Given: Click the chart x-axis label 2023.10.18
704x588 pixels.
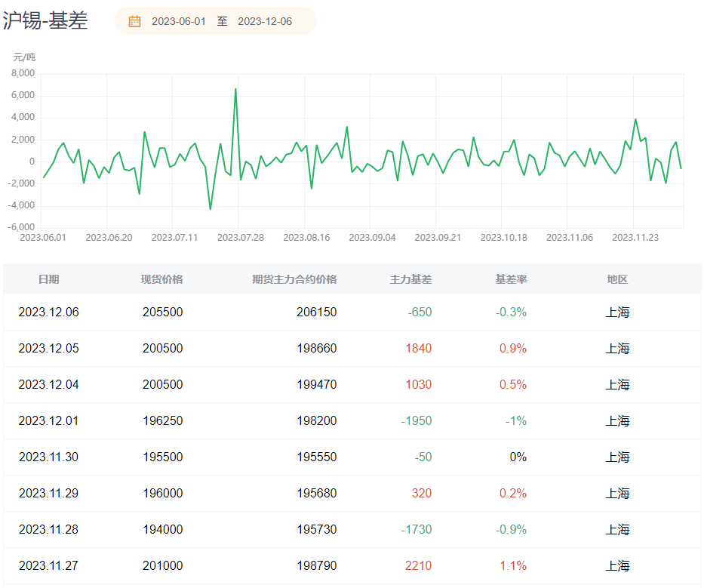Looking at the screenshot, I should [x=504, y=238].
